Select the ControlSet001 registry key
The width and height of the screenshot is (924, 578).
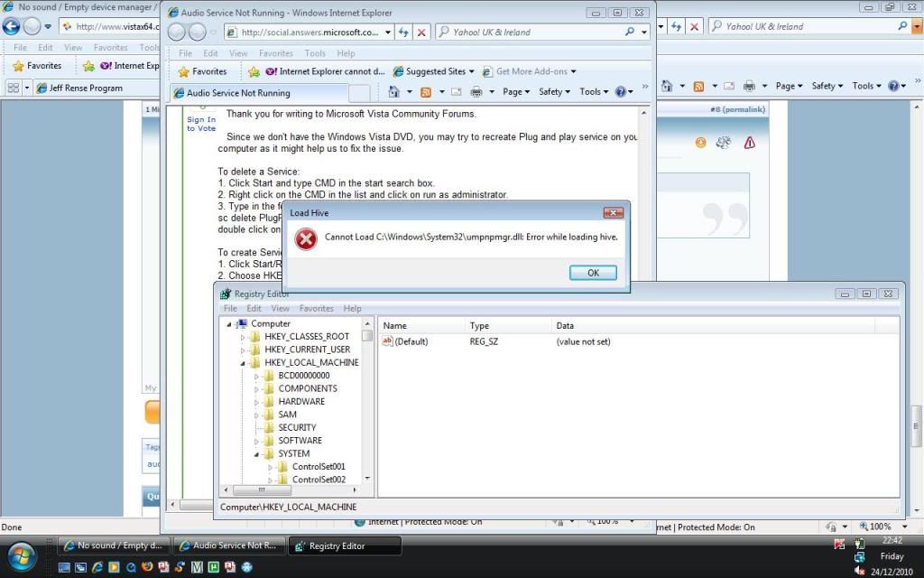(x=319, y=466)
